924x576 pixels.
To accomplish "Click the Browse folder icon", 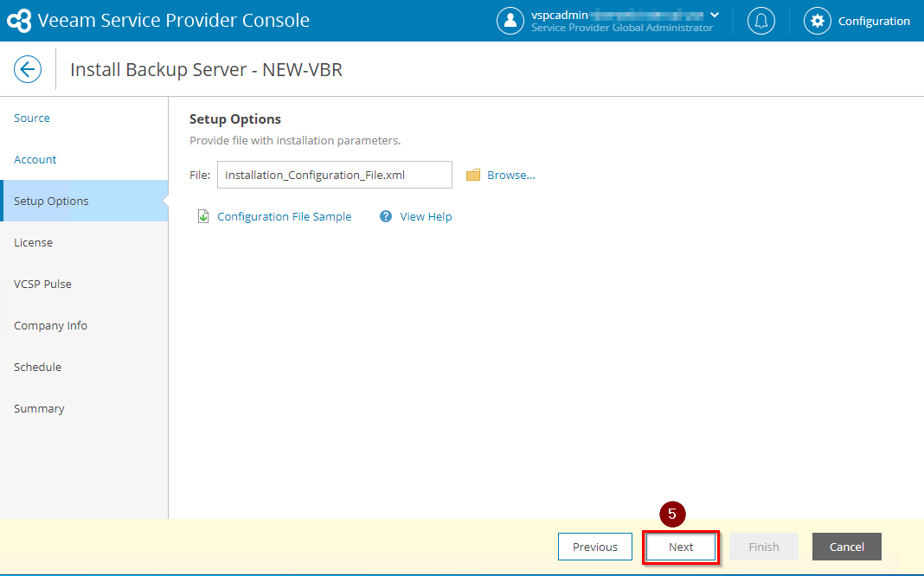I will [473, 175].
